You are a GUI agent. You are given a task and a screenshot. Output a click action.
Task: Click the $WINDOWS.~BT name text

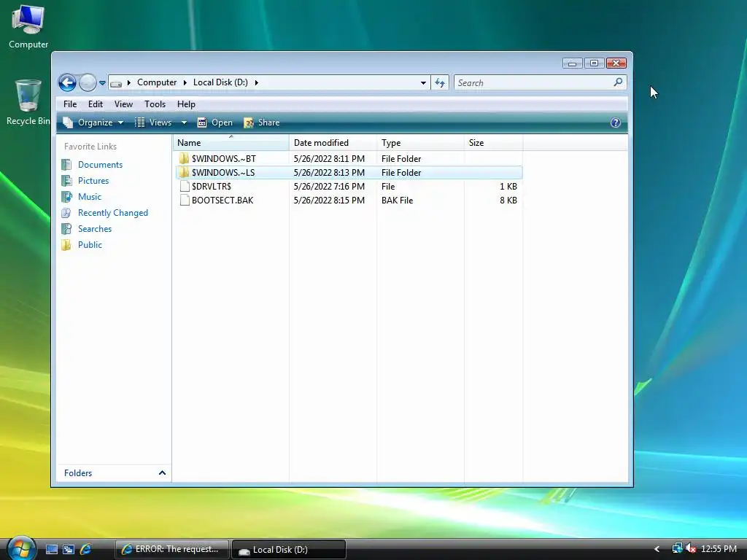[x=223, y=158]
